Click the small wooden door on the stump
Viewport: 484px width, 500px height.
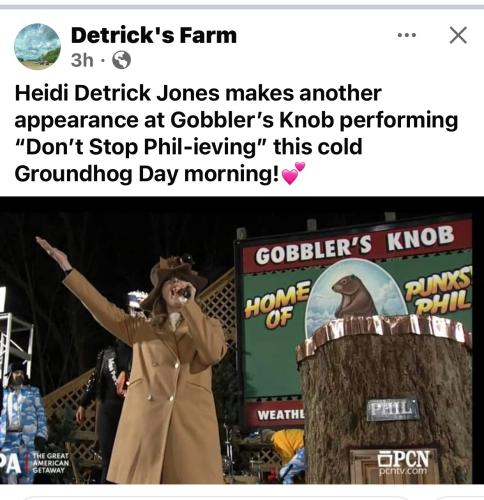372,467
